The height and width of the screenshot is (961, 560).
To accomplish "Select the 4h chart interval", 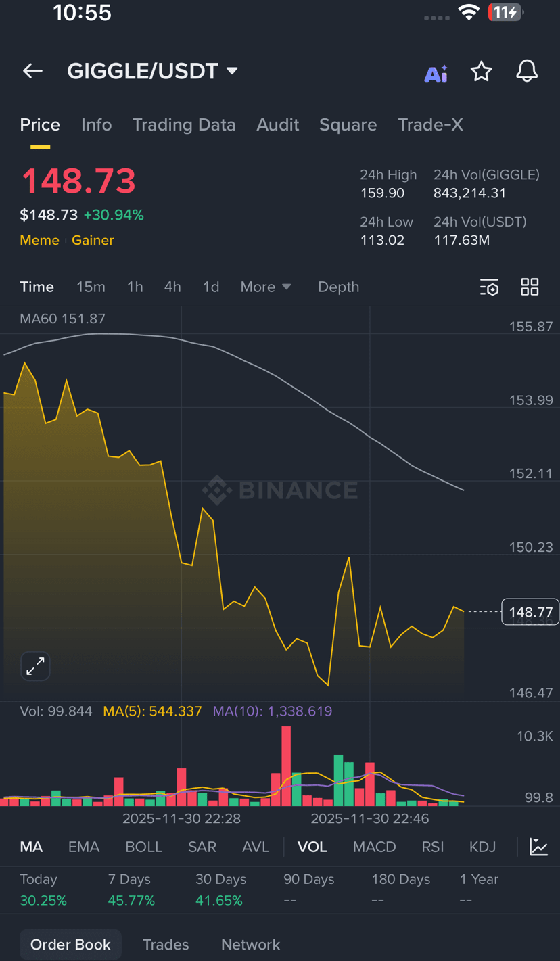I will [x=172, y=287].
